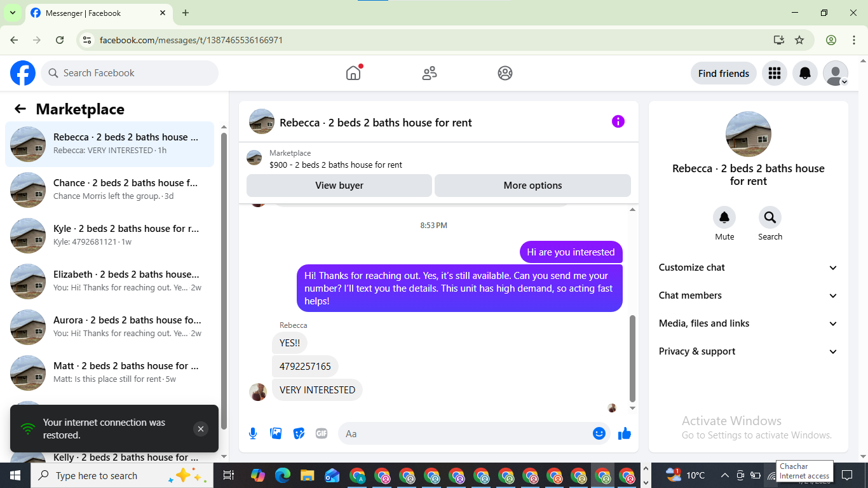Record a voice clip with microphone icon
The height and width of the screenshot is (488, 868).
coord(253,433)
